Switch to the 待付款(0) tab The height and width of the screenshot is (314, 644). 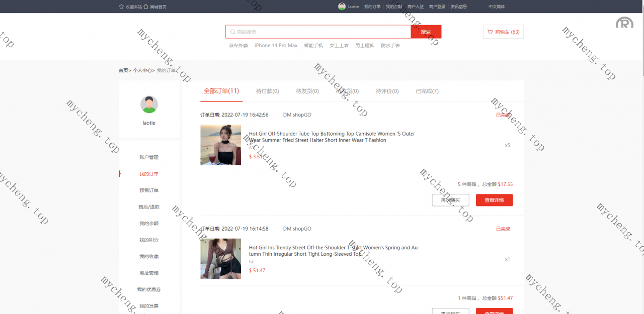[267, 91]
